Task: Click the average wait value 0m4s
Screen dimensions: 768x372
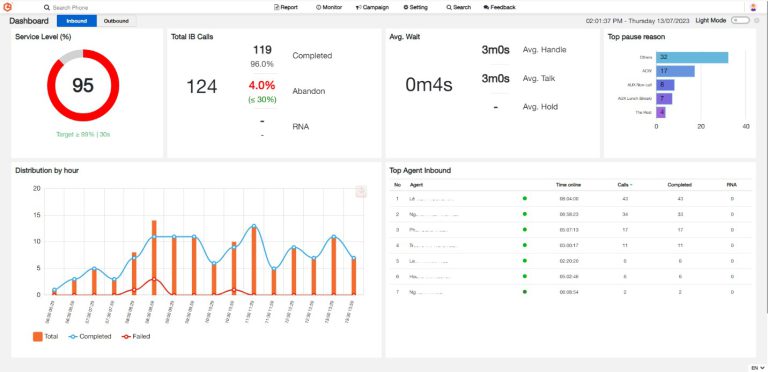Action: pyautogui.click(x=429, y=85)
